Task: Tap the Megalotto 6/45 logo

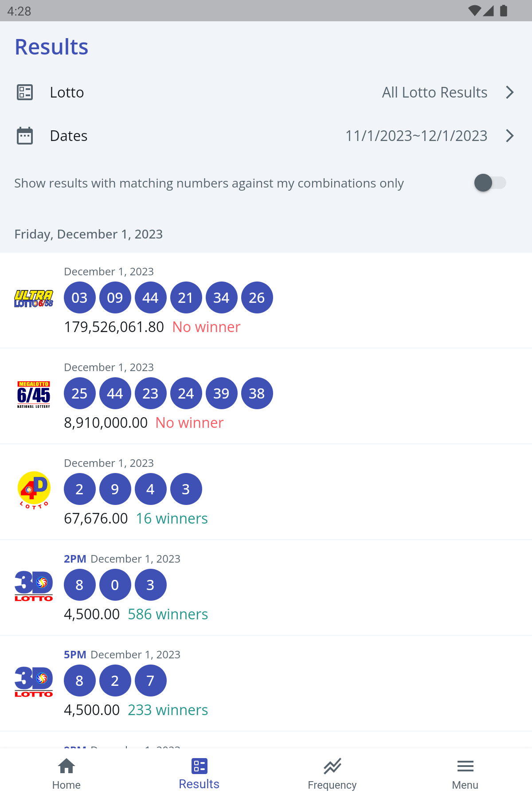Action: [x=34, y=395]
